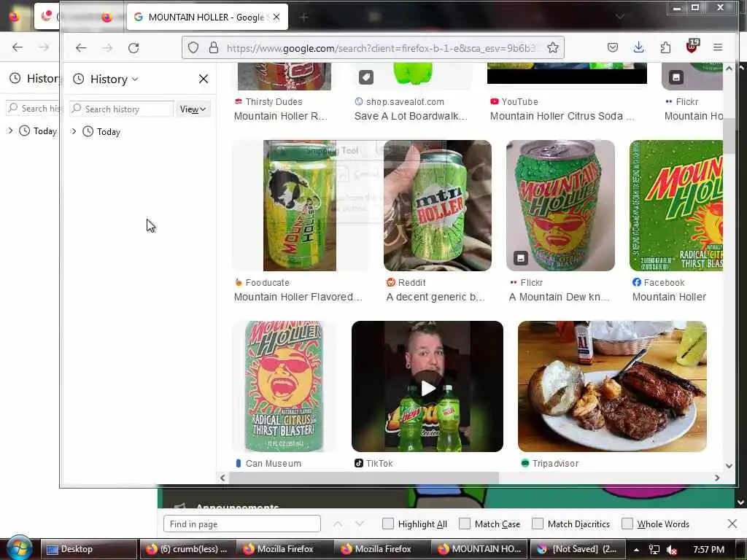Click 'Mountain Holler Flavored...' caption
747x560 pixels.
point(298,297)
